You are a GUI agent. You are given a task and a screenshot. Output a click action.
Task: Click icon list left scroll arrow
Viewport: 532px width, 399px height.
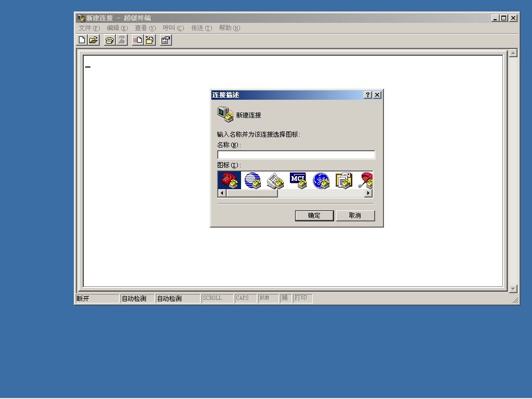(x=222, y=193)
